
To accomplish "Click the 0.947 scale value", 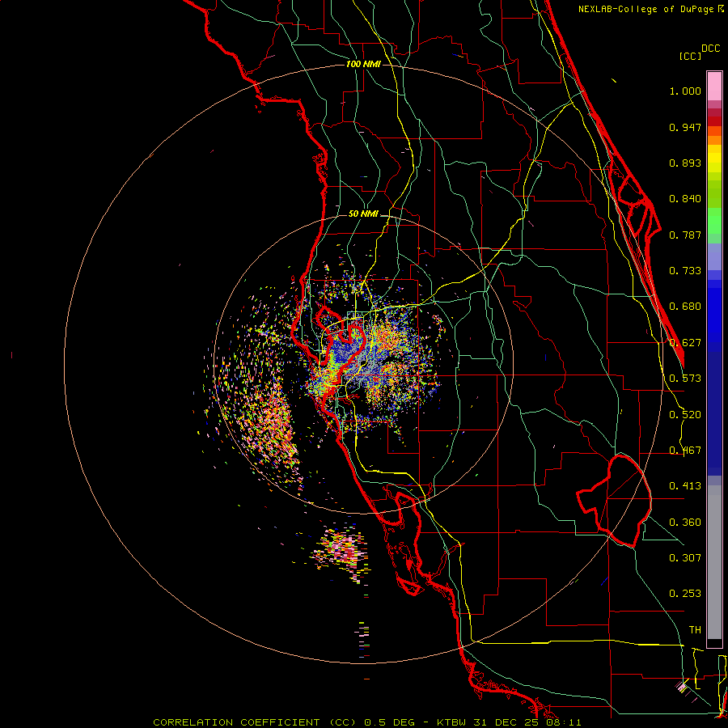I will pos(685,127).
